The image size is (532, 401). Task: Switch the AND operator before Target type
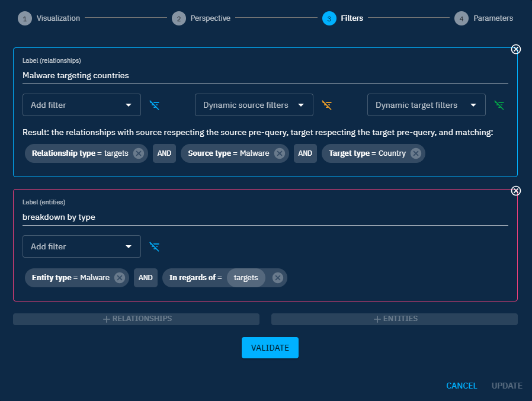(x=305, y=153)
